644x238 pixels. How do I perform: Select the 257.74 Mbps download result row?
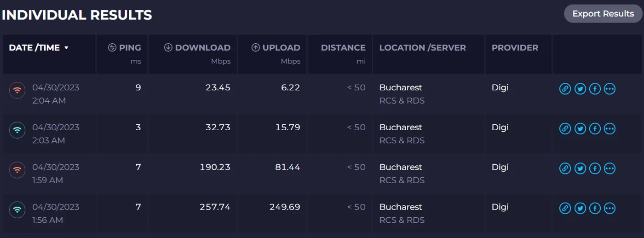coord(322,213)
